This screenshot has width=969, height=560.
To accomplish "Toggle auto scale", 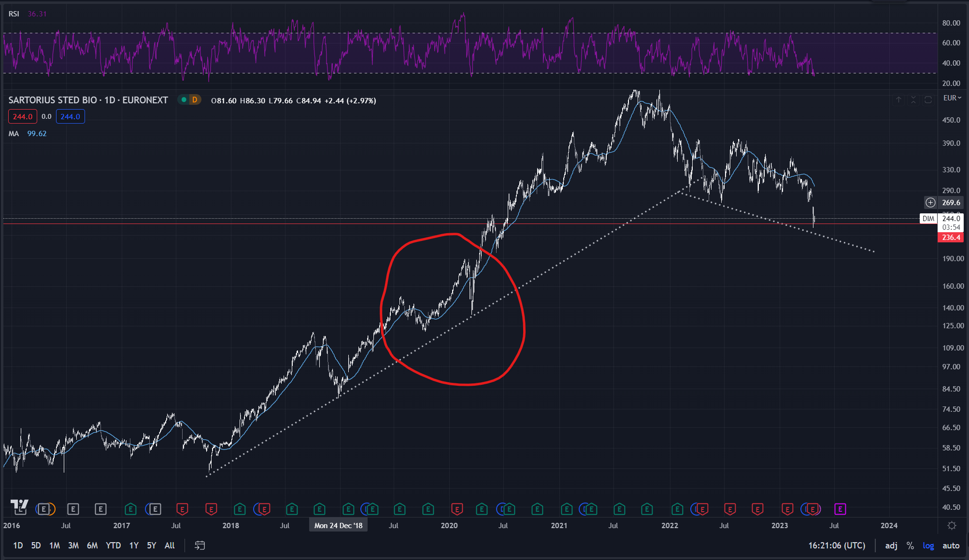I will tap(951, 546).
